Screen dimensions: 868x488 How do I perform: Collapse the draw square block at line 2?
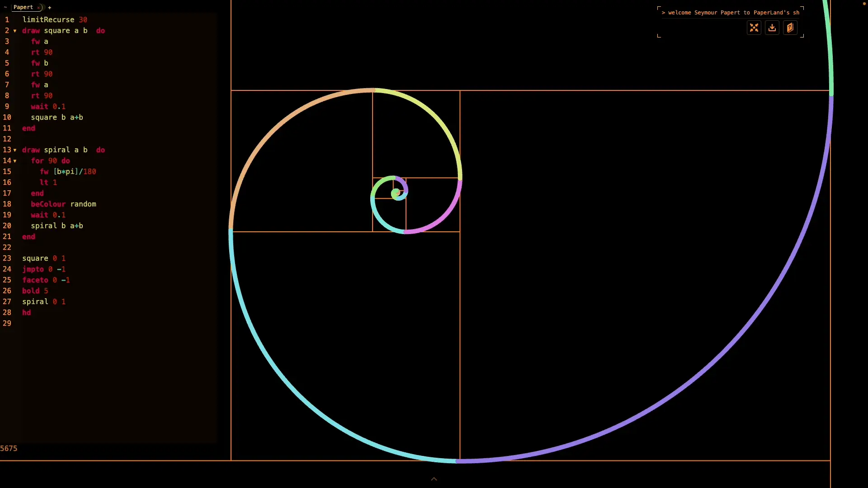[15, 31]
